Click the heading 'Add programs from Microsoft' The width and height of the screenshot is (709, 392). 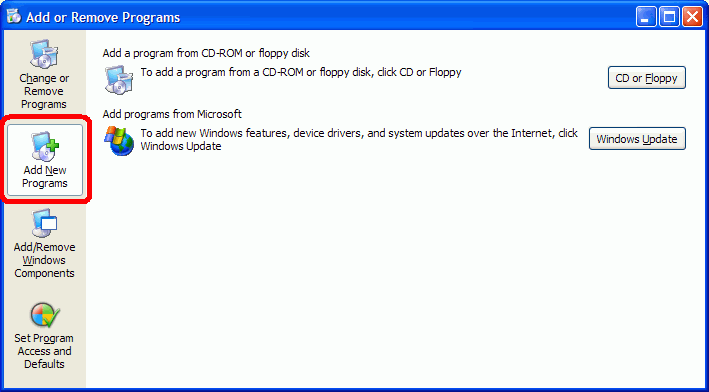[x=172, y=114]
